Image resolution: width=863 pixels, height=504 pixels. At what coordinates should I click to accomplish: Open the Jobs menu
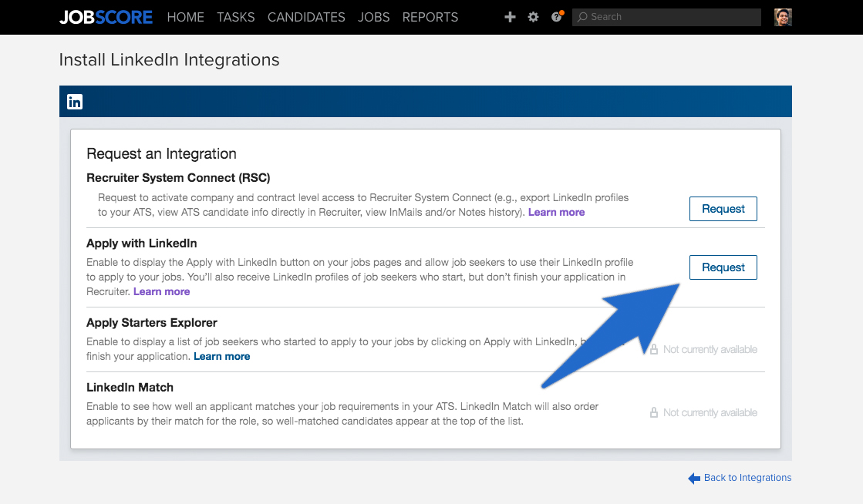(374, 17)
